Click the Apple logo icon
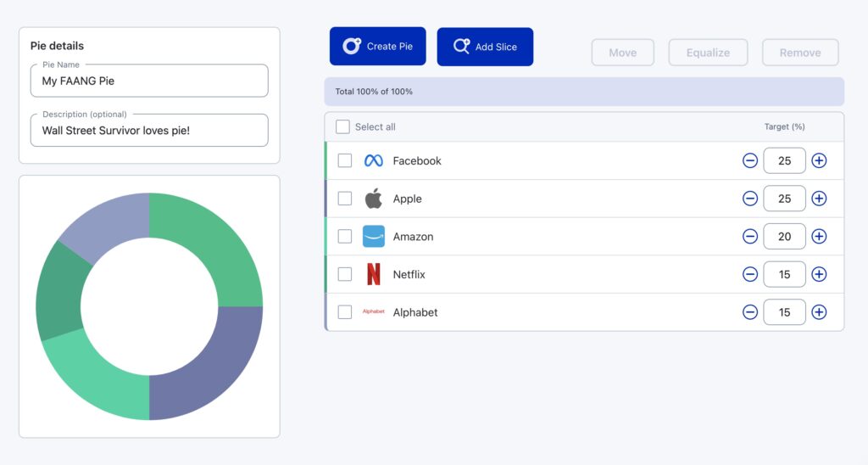The height and width of the screenshot is (465, 868). click(x=374, y=199)
